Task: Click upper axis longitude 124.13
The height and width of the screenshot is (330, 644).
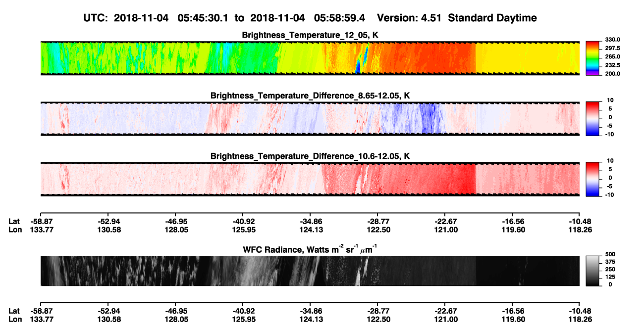Action: [x=310, y=230]
